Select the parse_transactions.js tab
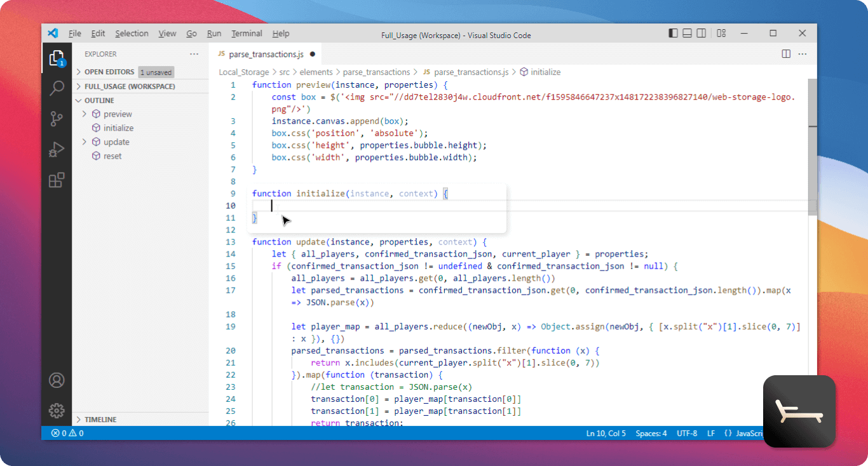Viewport: 868px width, 466px height. (266, 54)
